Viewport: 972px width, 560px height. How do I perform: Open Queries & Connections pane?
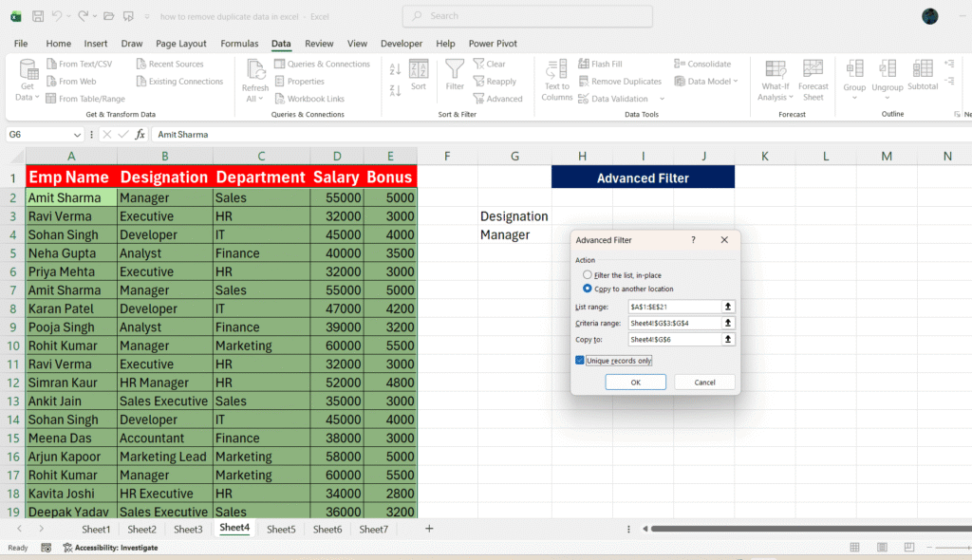[323, 64]
